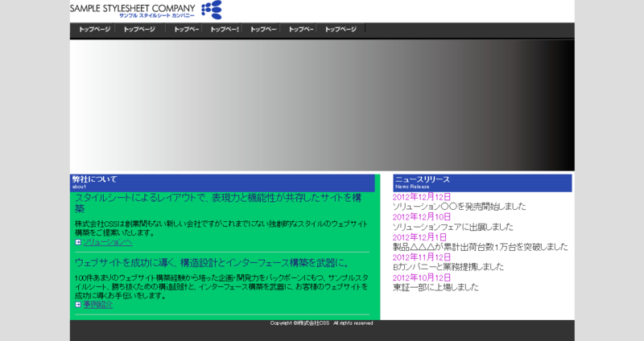Viewport: 644px width, 341px height.
Task: Click the arrow icon beside 事例紹介
Action: pos(78,305)
